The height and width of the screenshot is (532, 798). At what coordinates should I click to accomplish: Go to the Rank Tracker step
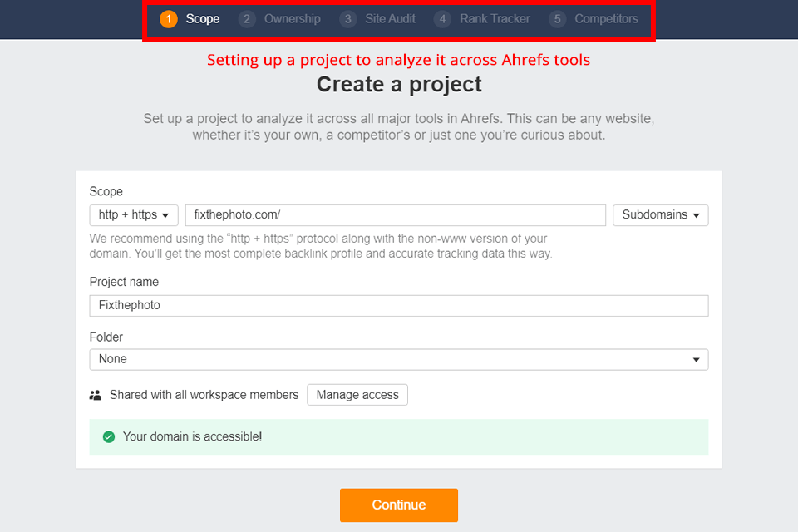coord(495,19)
